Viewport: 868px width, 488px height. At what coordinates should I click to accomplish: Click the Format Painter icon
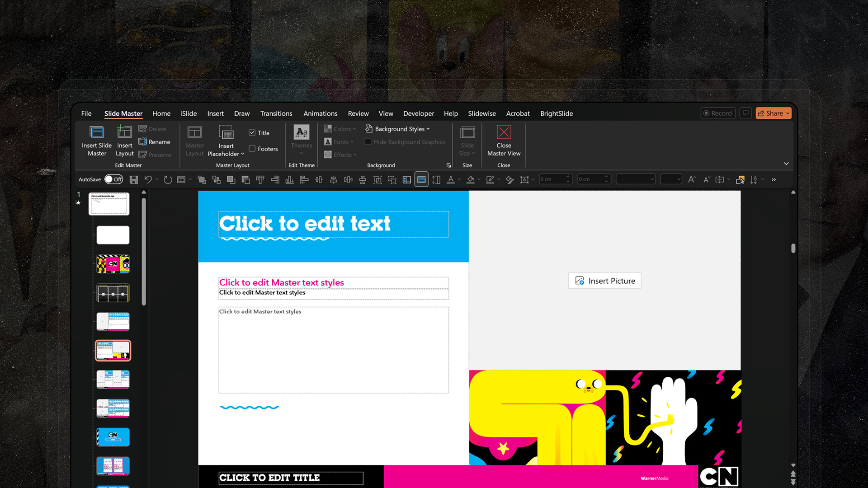509,179
